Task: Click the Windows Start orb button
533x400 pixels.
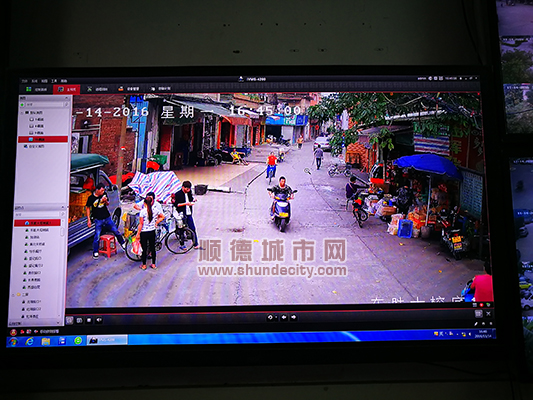Action: point(13,342)
